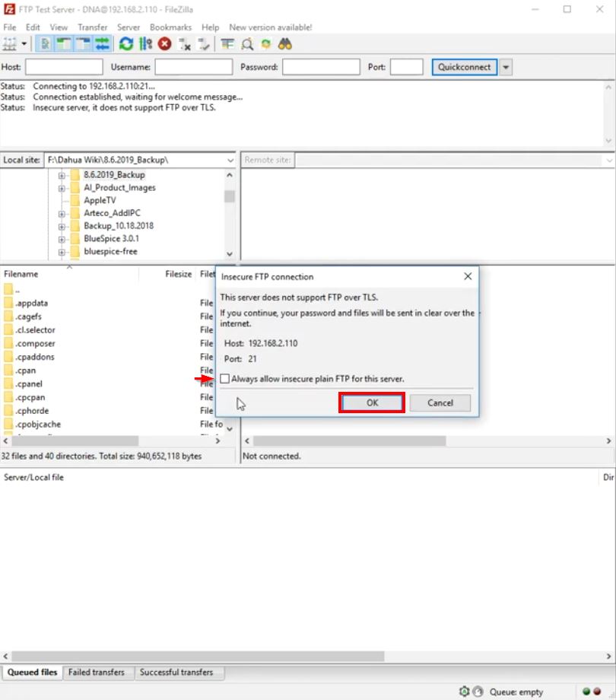616x700 pixels.
Task: Click the .appdata folder icon
Action: tap(8, 303)
